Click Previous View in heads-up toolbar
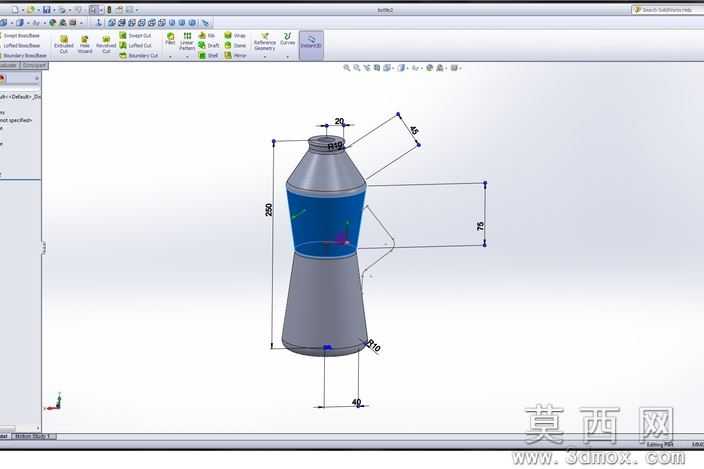Viewport: 704px width, 469px height. coord(367,68)
